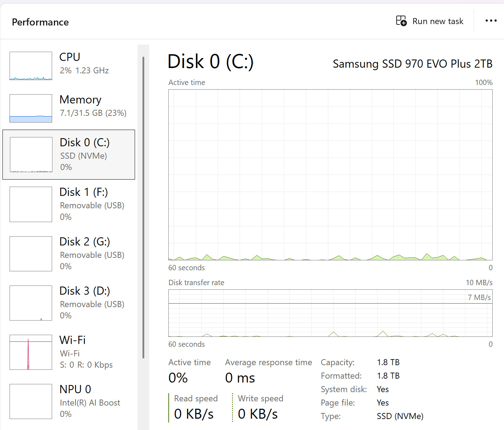This screenshot has height=430, width=504.
Task: Select the CPU usage mini graph
Action: 31,66
